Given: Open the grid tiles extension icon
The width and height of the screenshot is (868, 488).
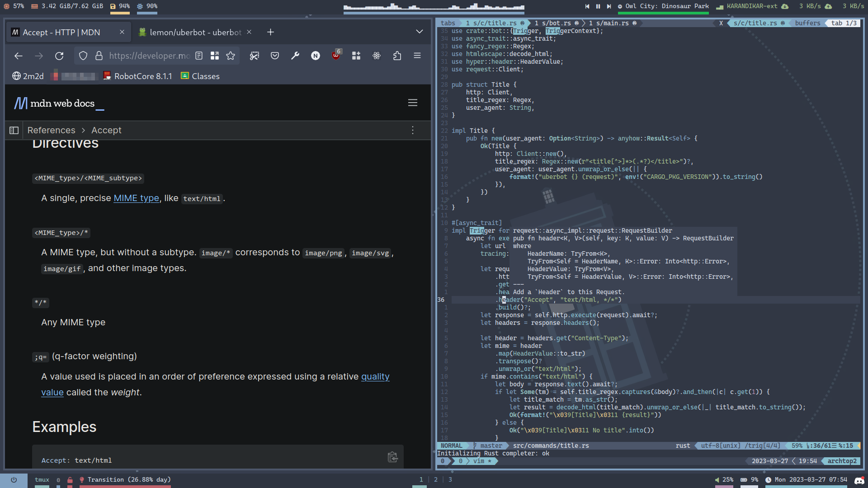Looking at the screenshot, I should click(x=356, y=56).
